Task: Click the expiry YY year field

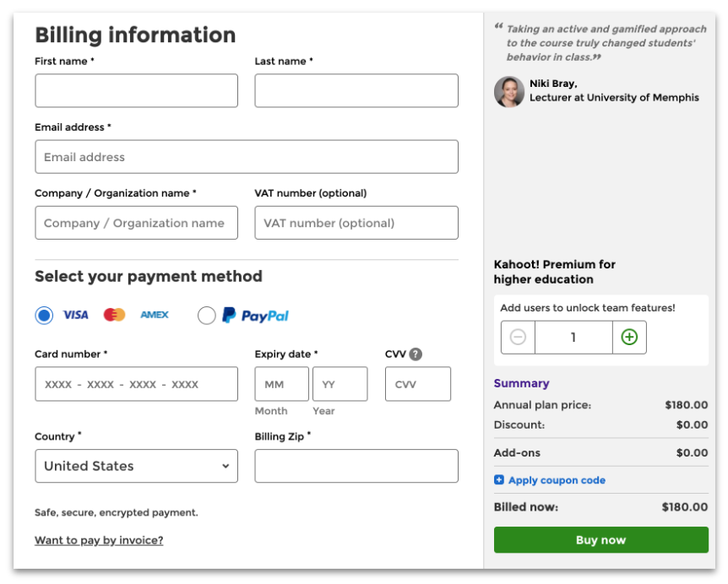Action: point(340,384)
